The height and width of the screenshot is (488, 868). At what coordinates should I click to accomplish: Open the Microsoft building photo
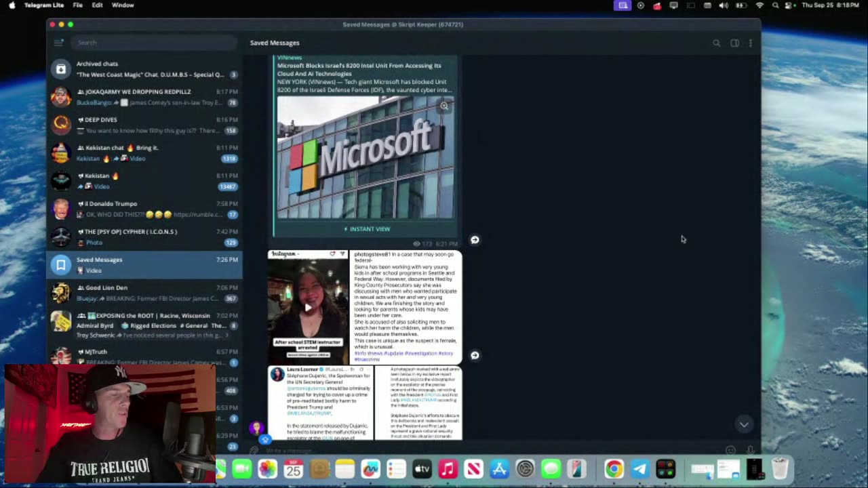pos(366,157)
